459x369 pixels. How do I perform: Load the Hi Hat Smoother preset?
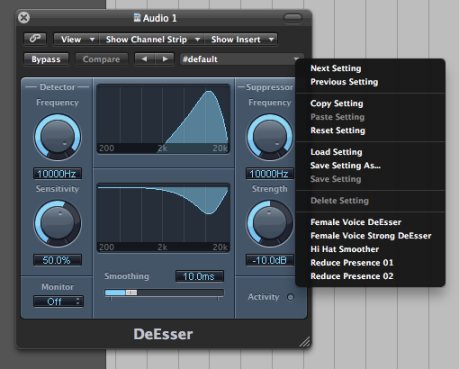pyautogui.click(x=344, y=249)
